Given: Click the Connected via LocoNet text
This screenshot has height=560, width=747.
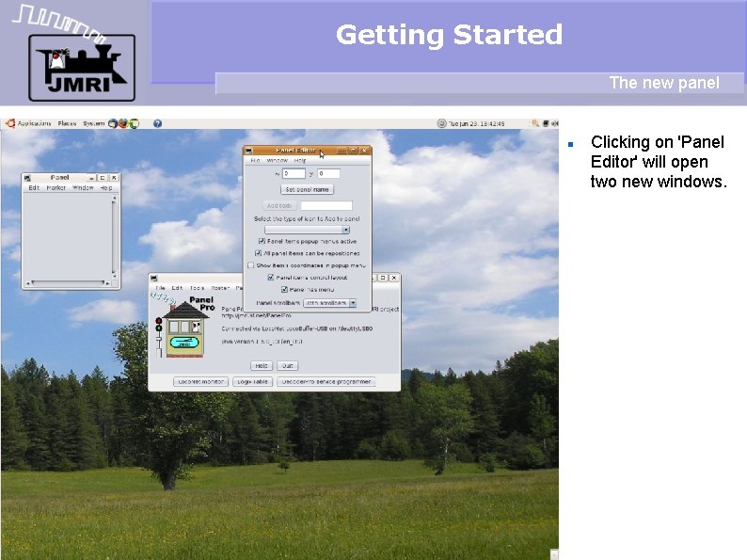Looking at the screenshot, I should [x=296, y=328].
